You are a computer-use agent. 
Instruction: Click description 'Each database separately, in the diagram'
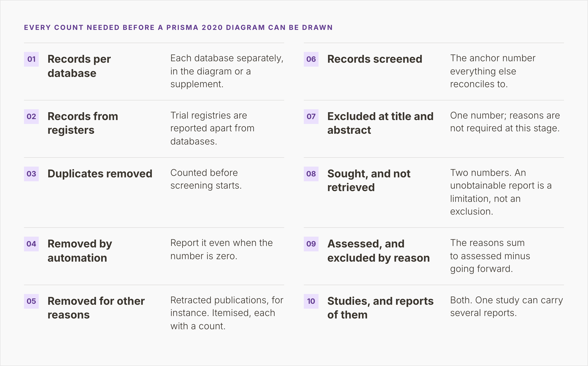227,71
